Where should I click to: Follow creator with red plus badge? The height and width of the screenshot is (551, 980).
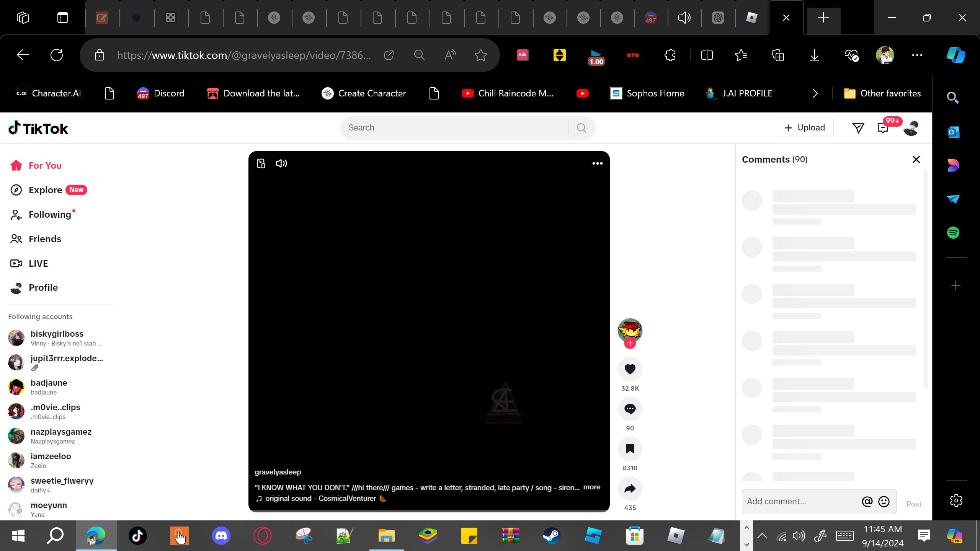pyautogui.click(x=630, y=343)
